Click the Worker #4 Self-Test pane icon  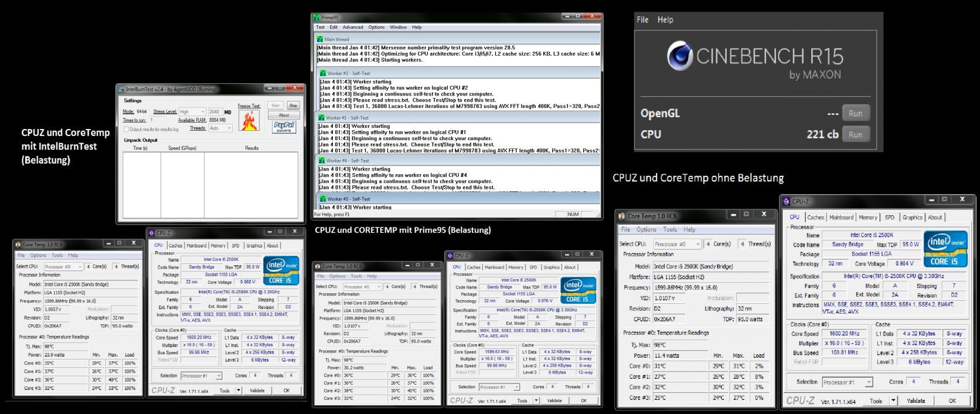click(321, 161)
